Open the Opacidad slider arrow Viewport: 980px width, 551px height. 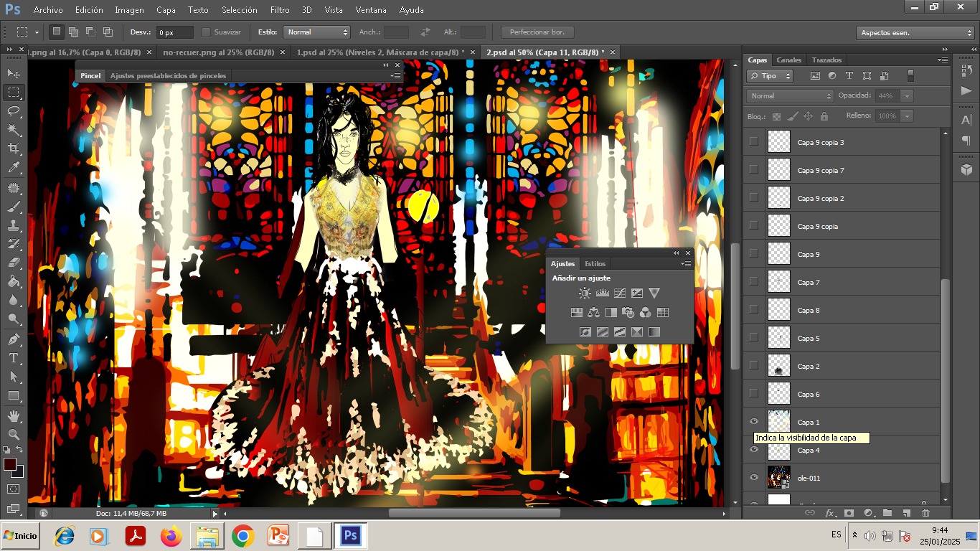pos(908,95)
